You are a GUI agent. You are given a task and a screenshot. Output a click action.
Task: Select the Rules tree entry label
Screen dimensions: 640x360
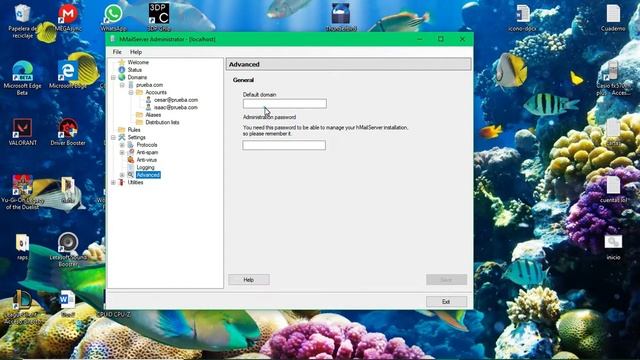coord(134,130)
